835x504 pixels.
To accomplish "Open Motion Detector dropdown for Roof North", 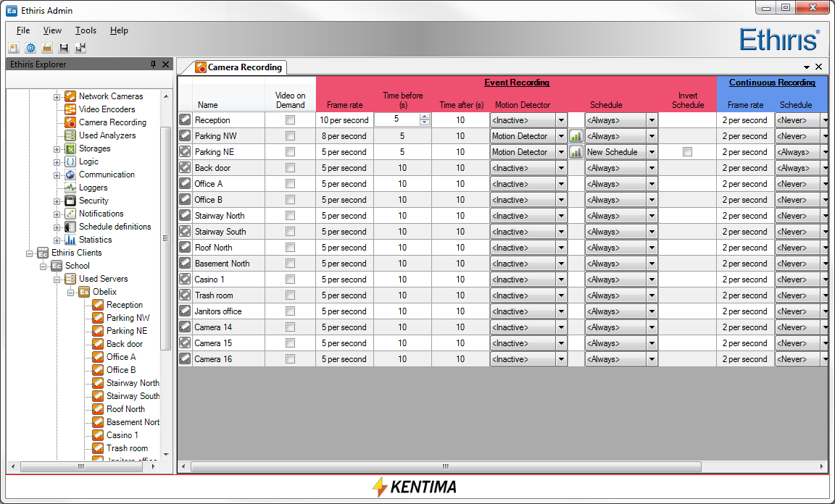I will coord(561,248).
